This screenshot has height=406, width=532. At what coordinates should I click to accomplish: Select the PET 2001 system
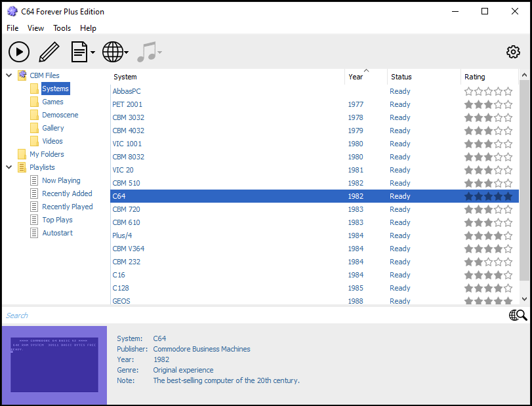pos(314,104)
